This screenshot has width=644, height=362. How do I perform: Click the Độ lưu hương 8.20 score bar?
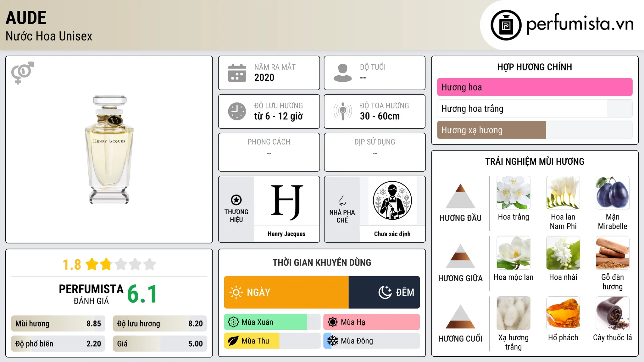tap(160, 324)
